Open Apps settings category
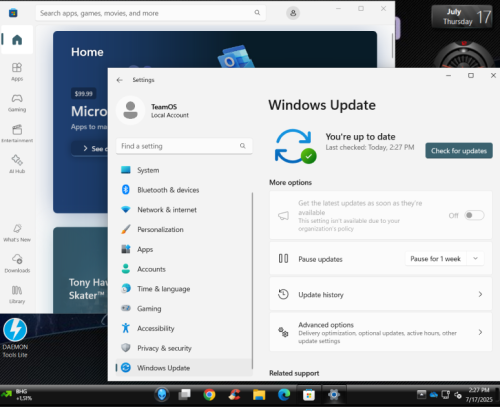 [x=184, y=249]
